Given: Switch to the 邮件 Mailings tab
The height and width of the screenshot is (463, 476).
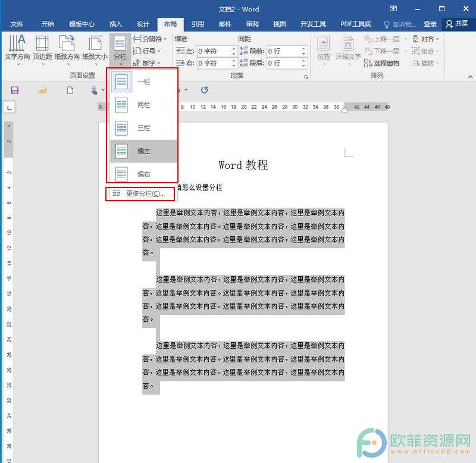Looking at the screenshot, I should click(x=225, y=24).
